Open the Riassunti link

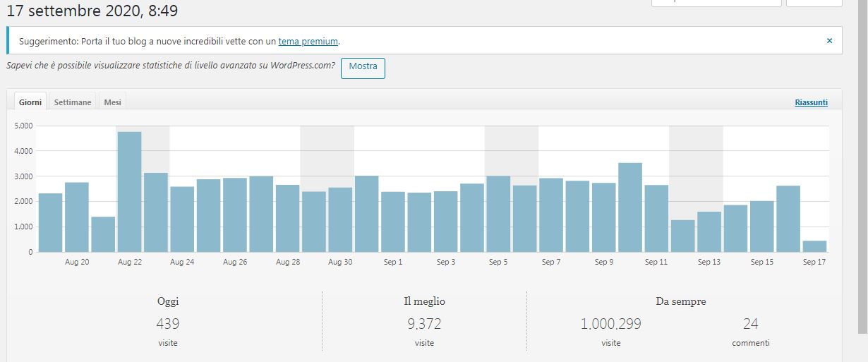click(811, 102)
